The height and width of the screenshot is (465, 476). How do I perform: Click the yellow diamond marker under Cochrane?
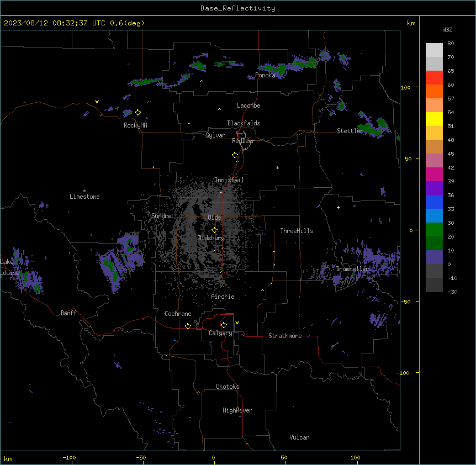[188, 326]
